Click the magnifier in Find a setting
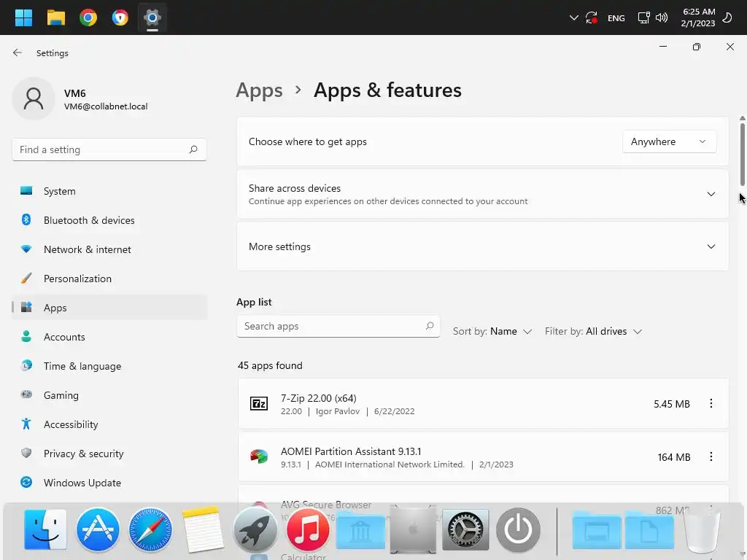This screenshot has width=747, height=560. [193, 149]
